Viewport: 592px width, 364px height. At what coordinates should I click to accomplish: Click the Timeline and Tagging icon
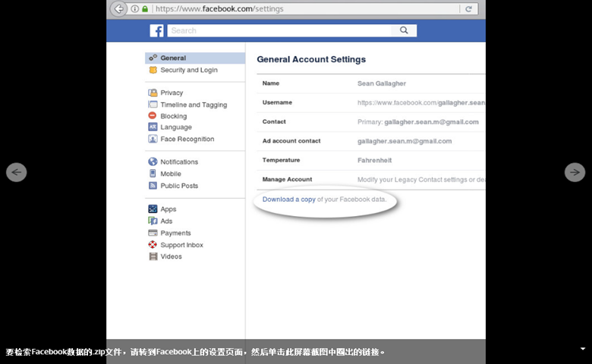[153, 105]
